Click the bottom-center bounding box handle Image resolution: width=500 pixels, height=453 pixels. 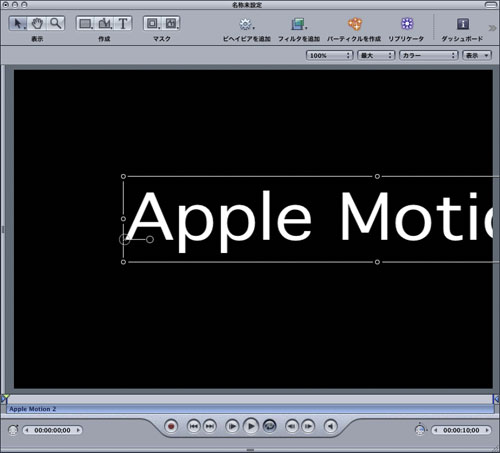coord(377,262)
